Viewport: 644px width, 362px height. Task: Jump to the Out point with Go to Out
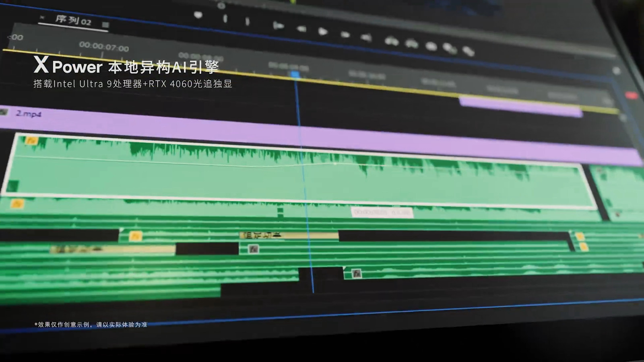(x=366, y=38)
